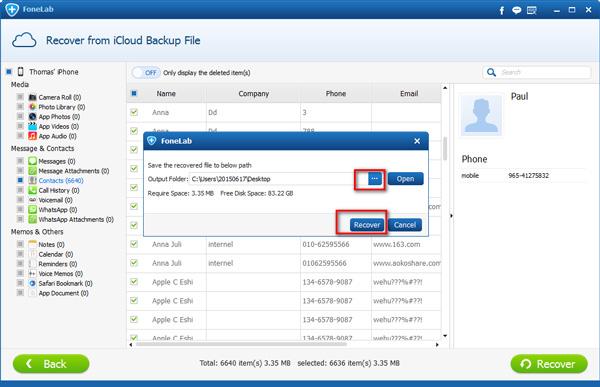600x387 pixels.
Task: Click the FoneLab shield logo in title bar
Action: click(x=12, y=10)
